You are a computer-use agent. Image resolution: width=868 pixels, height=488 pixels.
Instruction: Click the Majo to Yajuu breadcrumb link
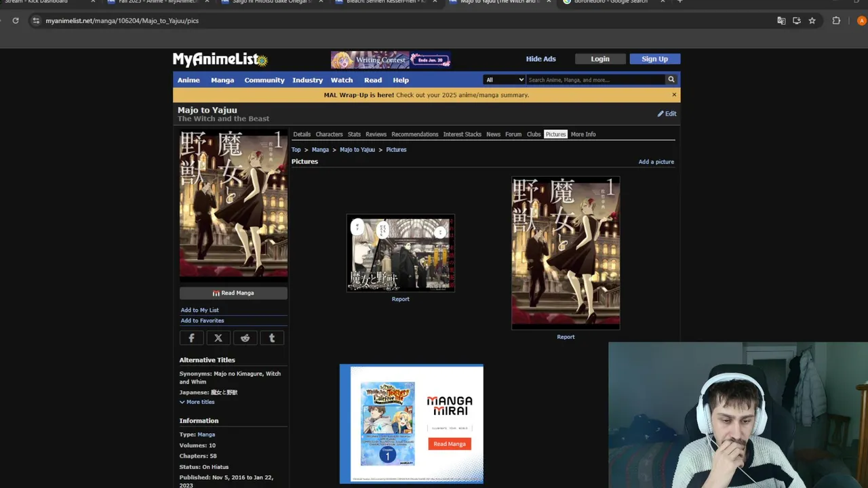pos(357,150)
